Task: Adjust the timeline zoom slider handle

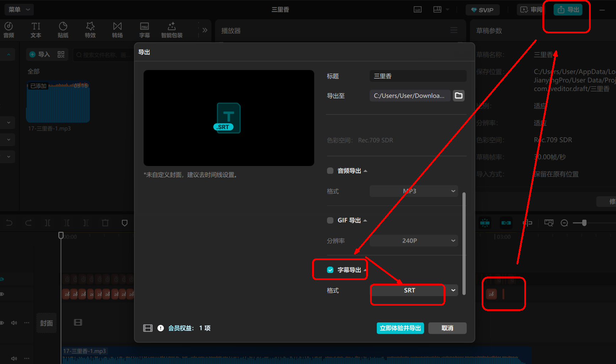Action: (584, 223)
